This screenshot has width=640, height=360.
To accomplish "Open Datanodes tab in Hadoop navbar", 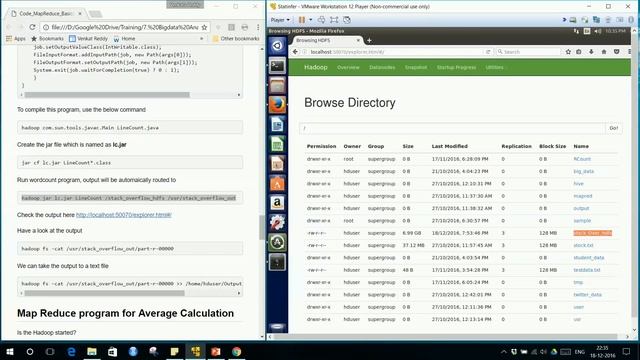I will pyautogui.click(x=382, y=67).
